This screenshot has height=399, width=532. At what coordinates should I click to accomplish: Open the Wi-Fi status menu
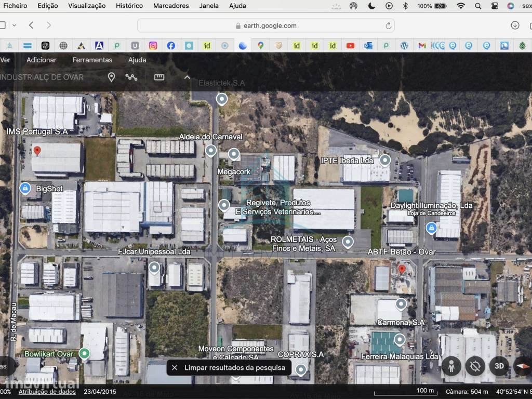pos(461,6)
